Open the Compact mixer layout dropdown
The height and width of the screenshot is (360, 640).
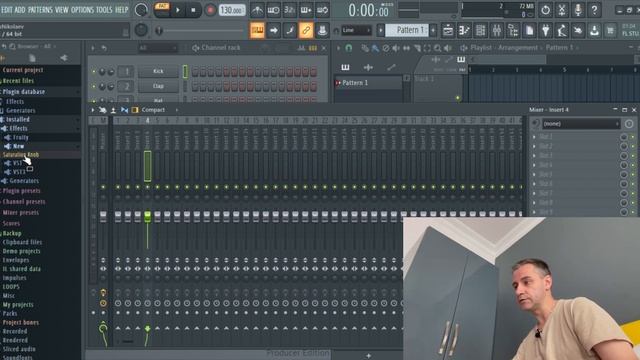[x=153, y=110]
